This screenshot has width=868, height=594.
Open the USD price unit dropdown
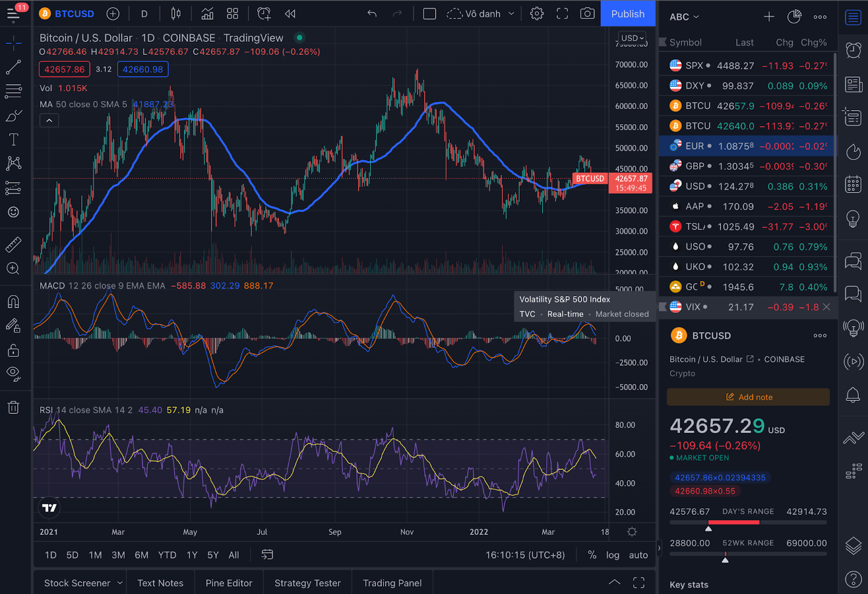pyautogui.click(x=631, y=38)
